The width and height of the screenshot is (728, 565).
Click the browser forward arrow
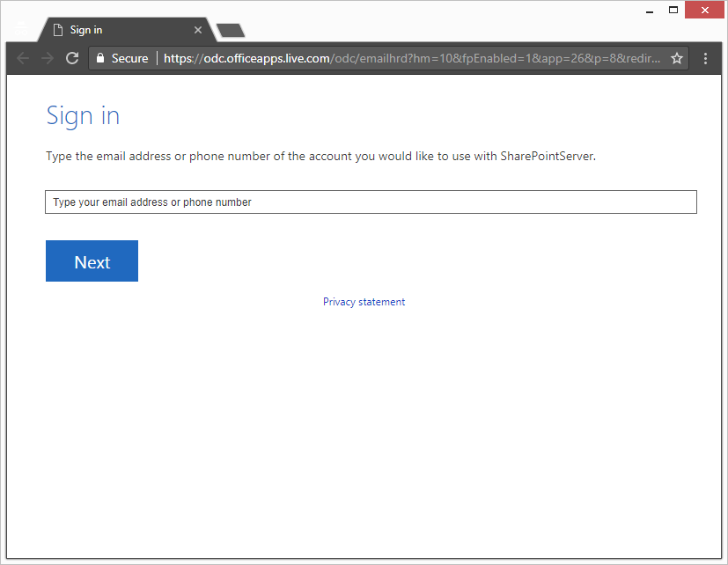48,58
